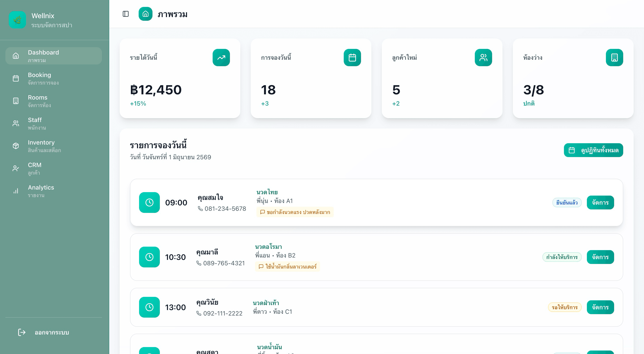Click the ฿12,450 revenue value

(156, 90)
